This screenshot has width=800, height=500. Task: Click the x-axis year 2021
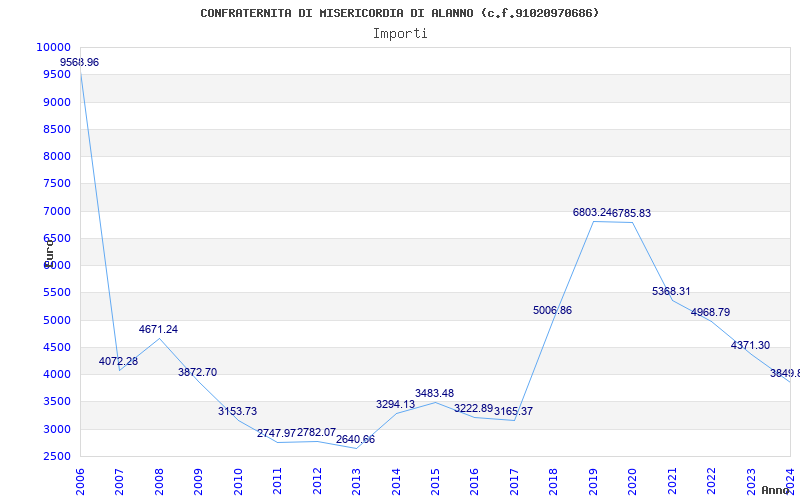(x=673, y=481)
